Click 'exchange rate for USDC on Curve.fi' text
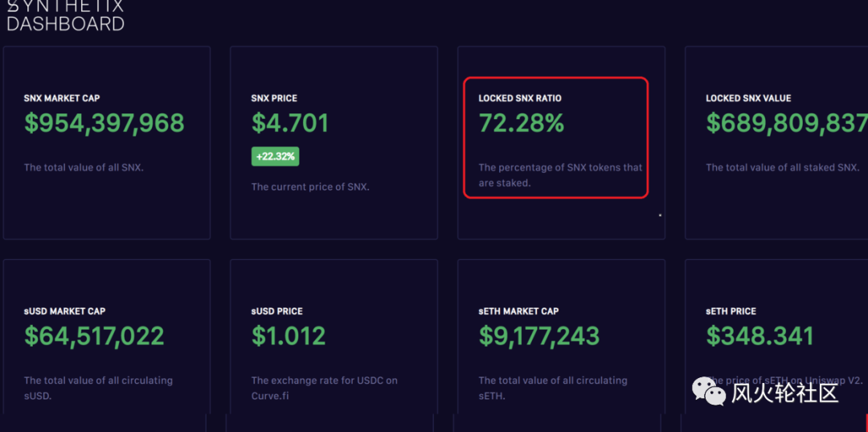The width and height of the screenshot is (868, 432). click(325, 389)
